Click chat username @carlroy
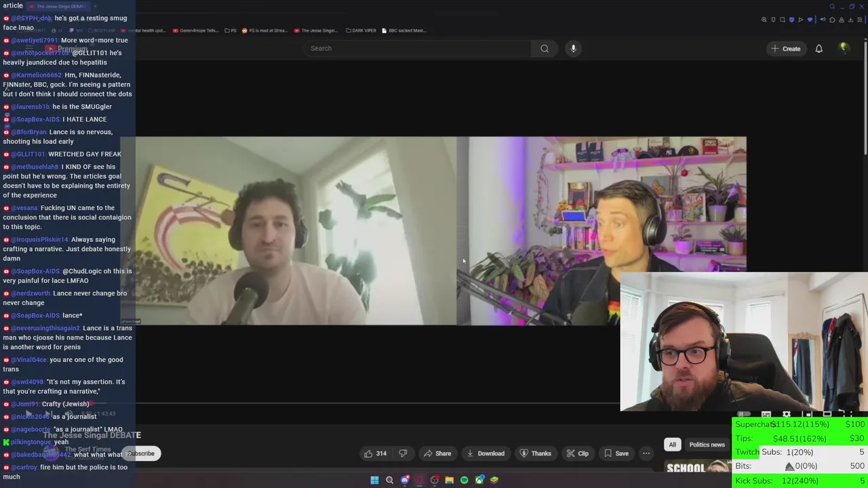The height and width of the screenshot is (488, 868). click(x=24, y=467)
